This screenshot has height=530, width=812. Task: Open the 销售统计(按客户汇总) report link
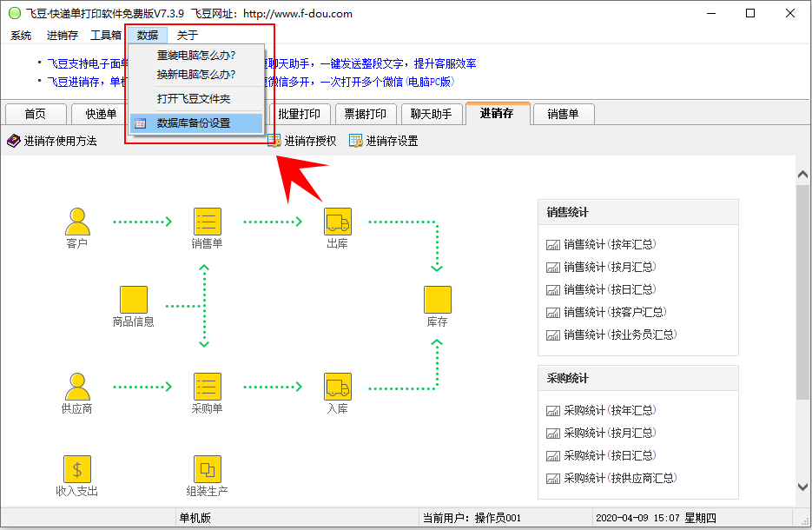(615, 313)
